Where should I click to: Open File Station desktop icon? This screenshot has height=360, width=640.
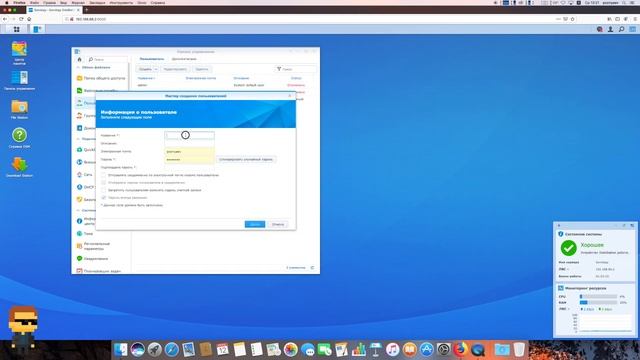point(19,109)
